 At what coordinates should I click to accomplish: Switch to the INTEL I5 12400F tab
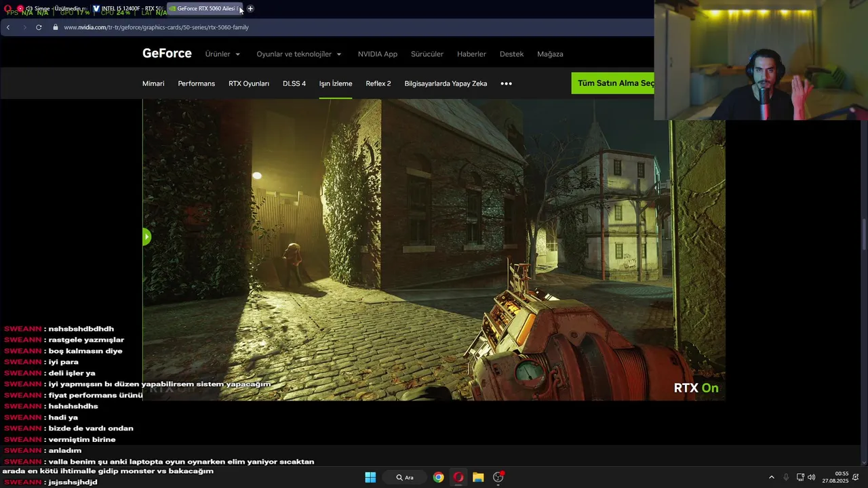pyautogui.click(x=127, y=9)
